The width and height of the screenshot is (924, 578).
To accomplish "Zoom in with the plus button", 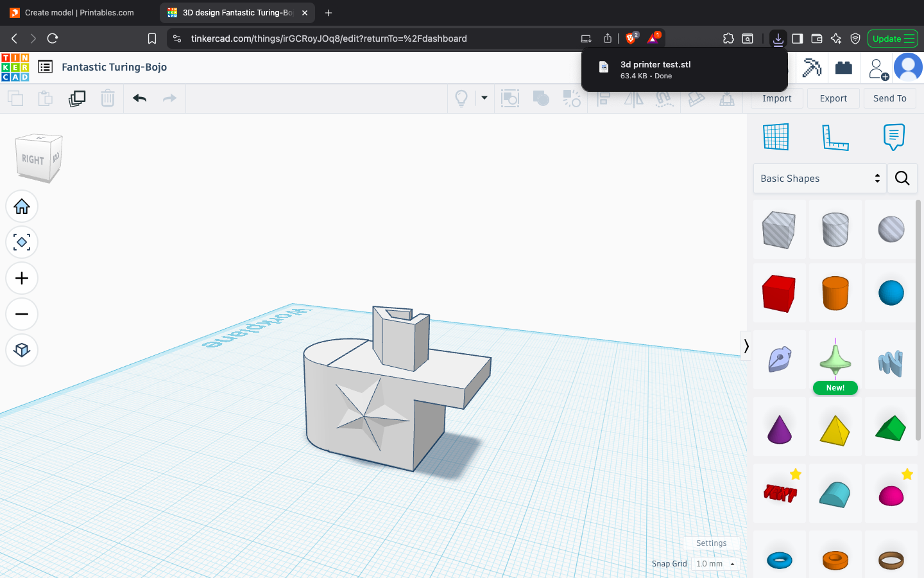I will (22, 278).
